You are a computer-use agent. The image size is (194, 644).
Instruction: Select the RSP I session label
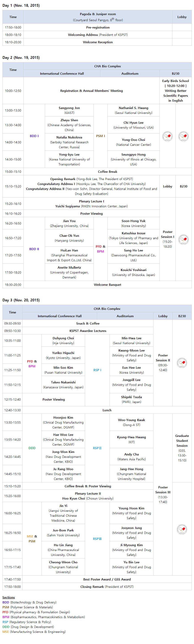[97, 370]
